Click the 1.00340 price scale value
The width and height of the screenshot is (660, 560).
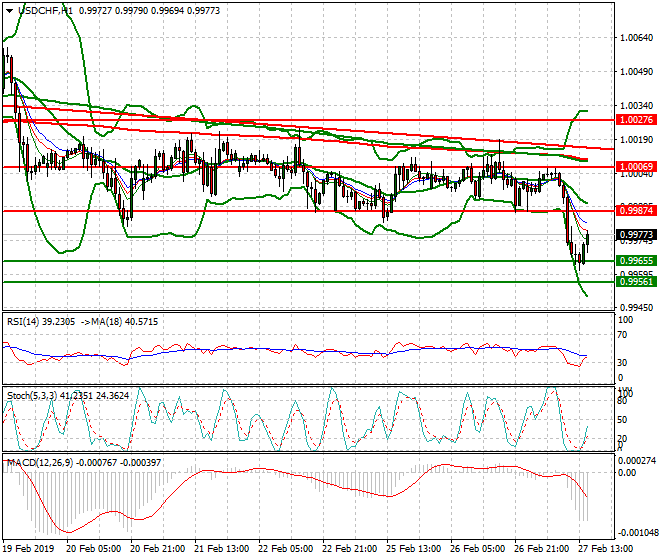point(636,105)
